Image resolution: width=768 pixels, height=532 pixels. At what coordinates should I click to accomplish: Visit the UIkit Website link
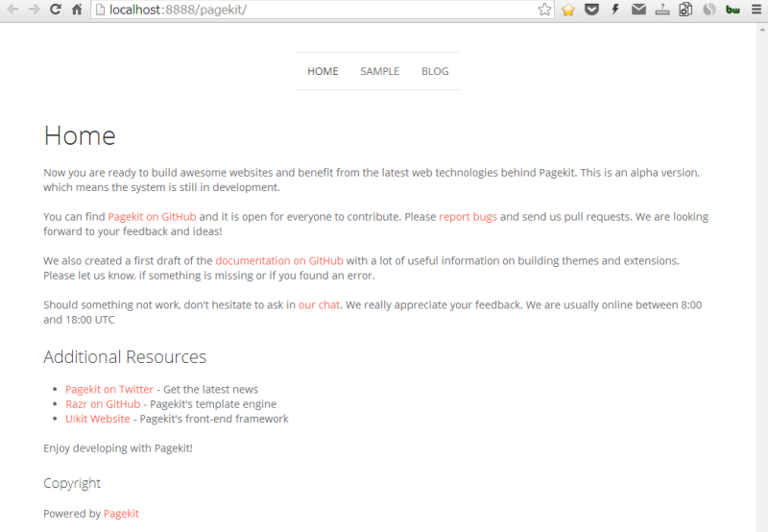tap(98, 419)
